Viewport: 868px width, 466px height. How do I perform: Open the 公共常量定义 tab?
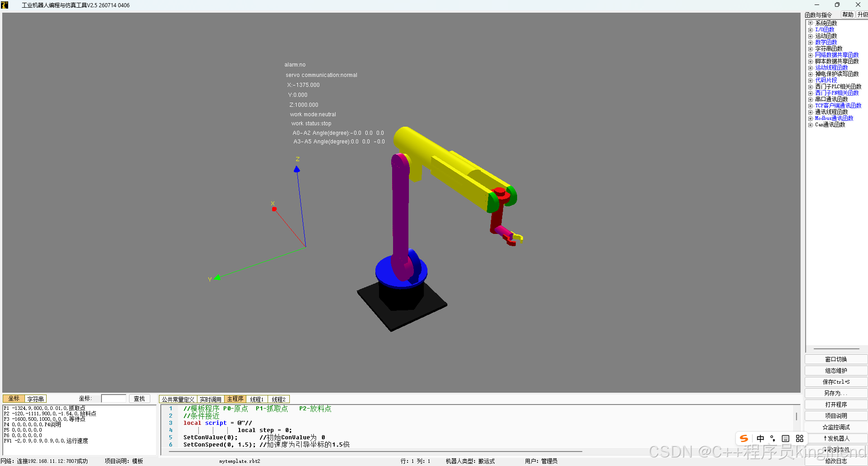(178, 399)
